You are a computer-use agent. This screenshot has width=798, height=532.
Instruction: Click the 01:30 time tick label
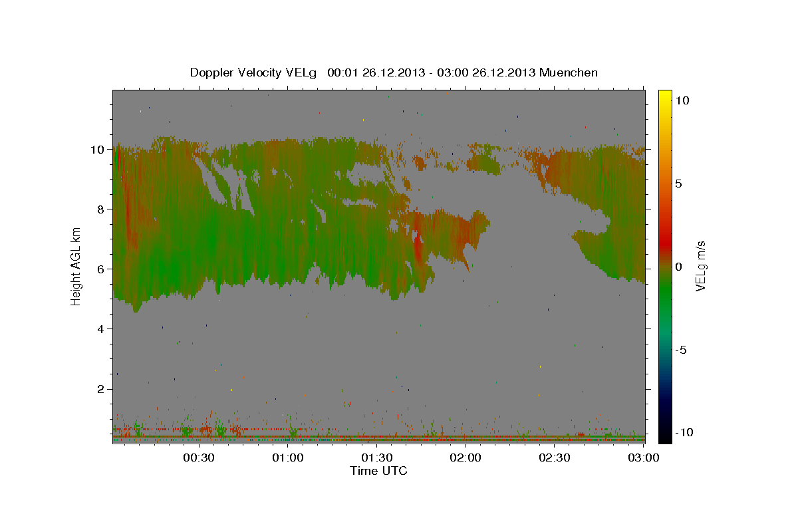click(376, 458)
